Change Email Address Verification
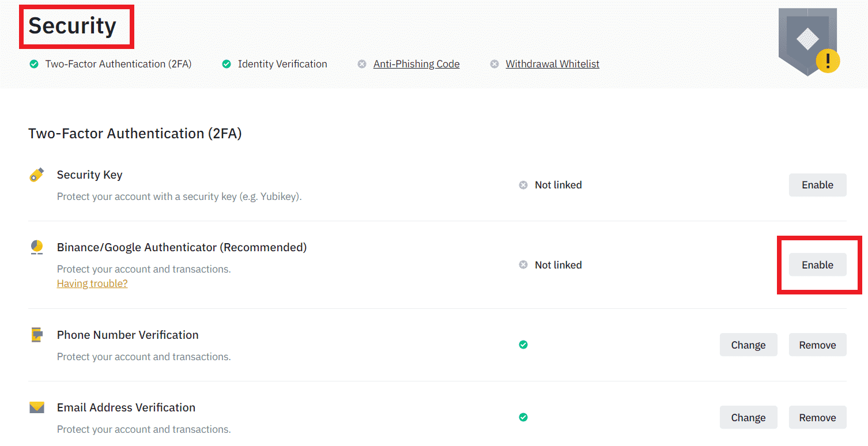This screenshot has width=868, height=446. point(748,417)
